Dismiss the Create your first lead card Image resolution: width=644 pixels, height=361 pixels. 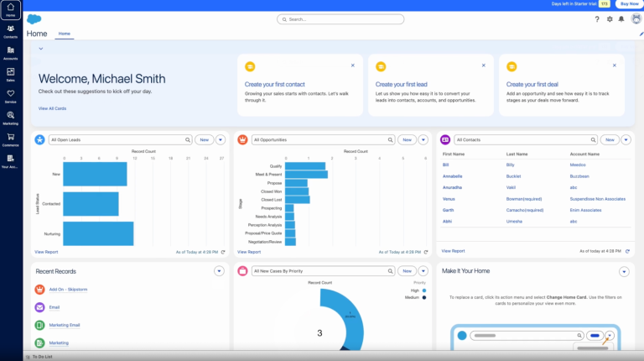coord(484,65)
